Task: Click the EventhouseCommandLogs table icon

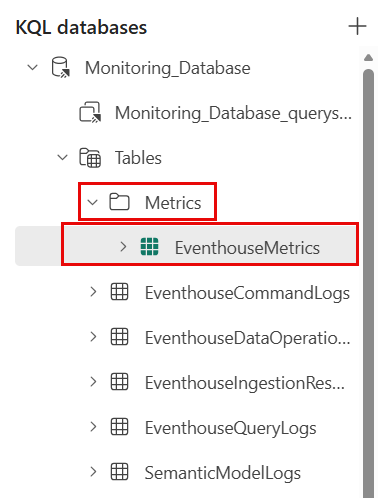Action: point(119,292)
